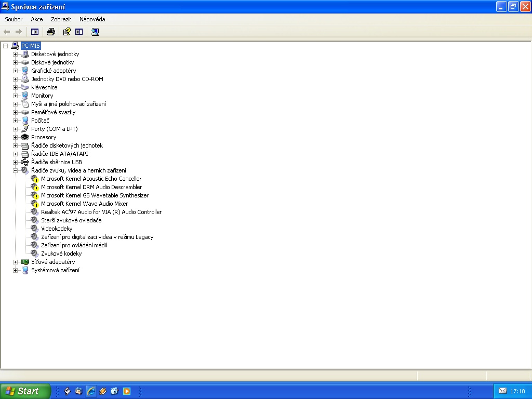Open Winamp from the quick launch bar
The image size is (532, 399).
pyautogui.click(x=103, y=391)
